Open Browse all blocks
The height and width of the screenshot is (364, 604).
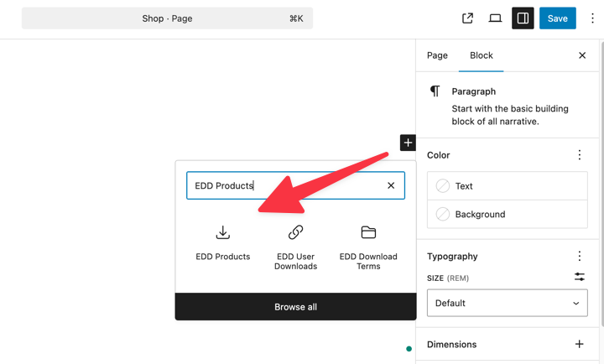295,307
